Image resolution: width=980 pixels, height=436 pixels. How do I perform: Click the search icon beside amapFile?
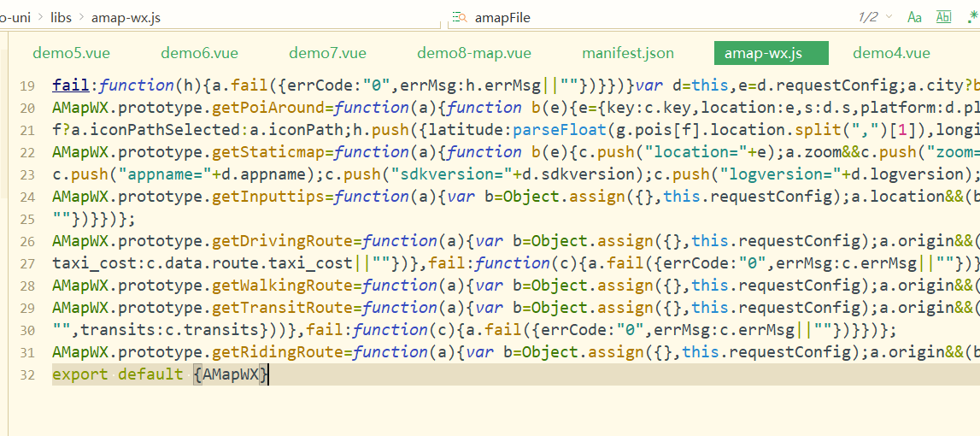(x=460, y=17)
